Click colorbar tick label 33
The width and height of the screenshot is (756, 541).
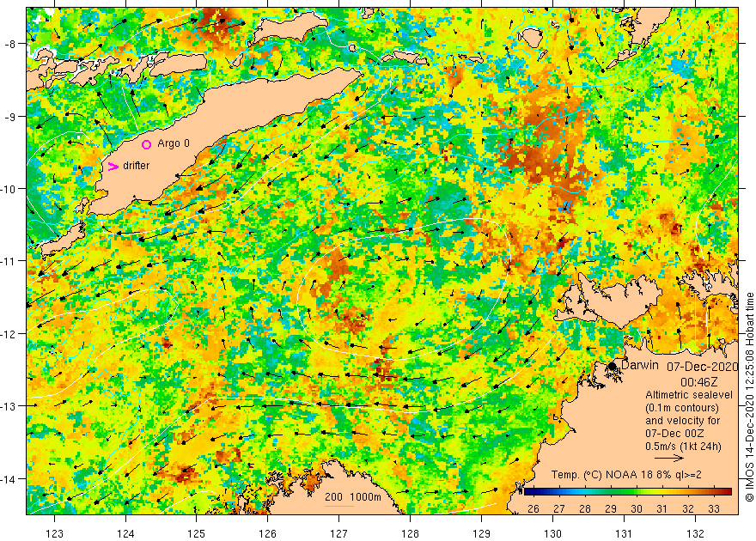pos(714,508)
